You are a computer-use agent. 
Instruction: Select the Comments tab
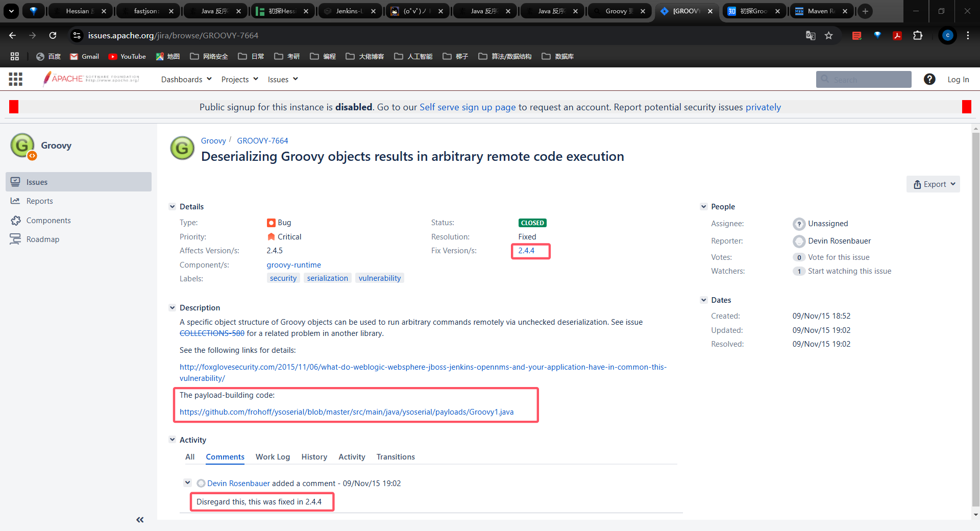coord(225,457)
